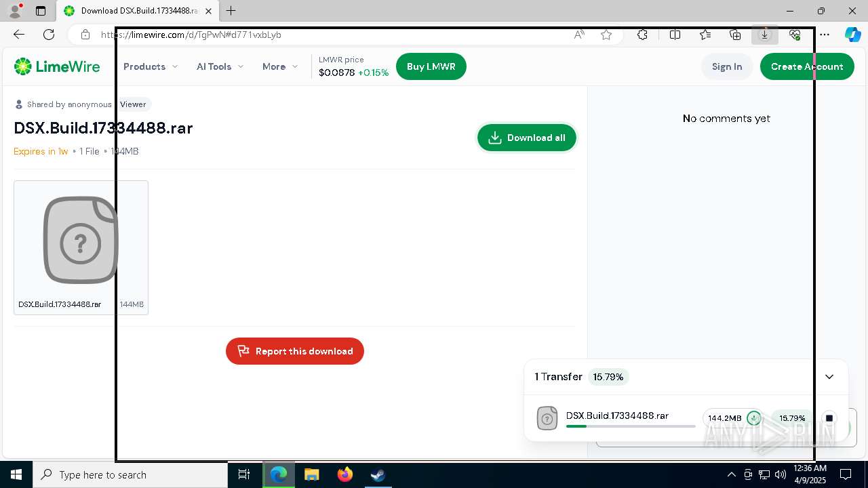The width and height of the screenshot is (868, 488).
Task: Click the Create Account button
Action: click(x=807, y=66)
